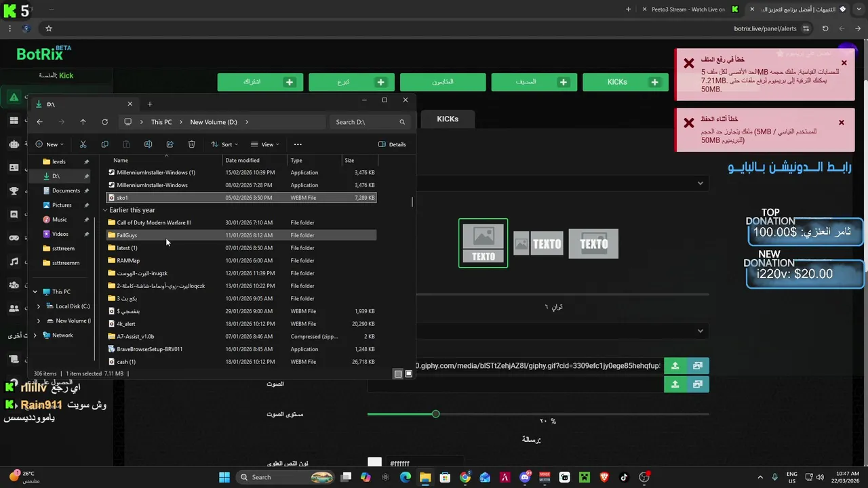Open Chrome from taskbar
Viewport: 868px width, 488px height.
(x=465, y=477)
